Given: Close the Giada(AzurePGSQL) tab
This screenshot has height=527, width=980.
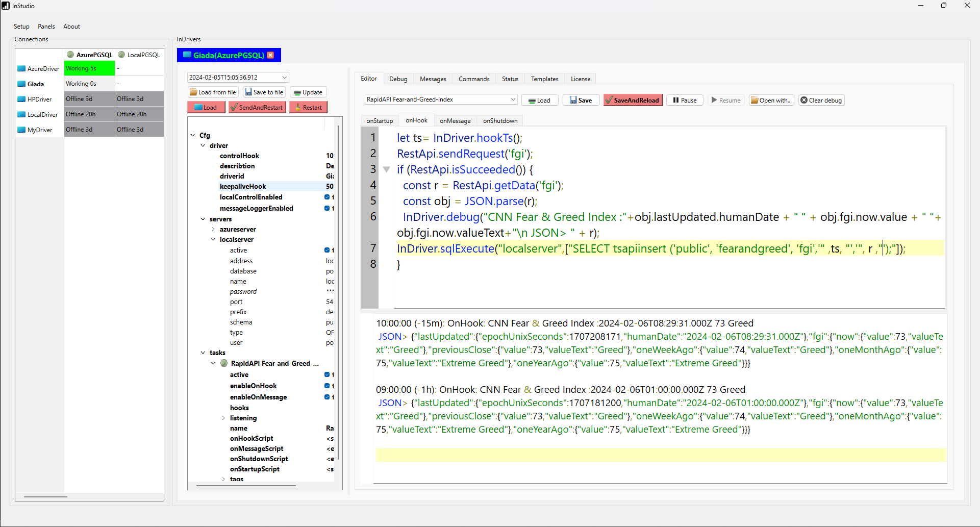Looking at the screenshot, I should (271, 55).
